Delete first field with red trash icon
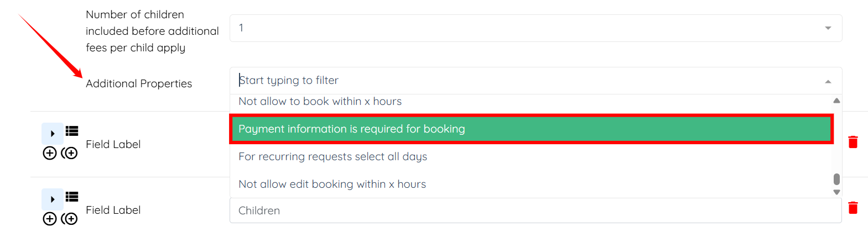 [853, 142]
